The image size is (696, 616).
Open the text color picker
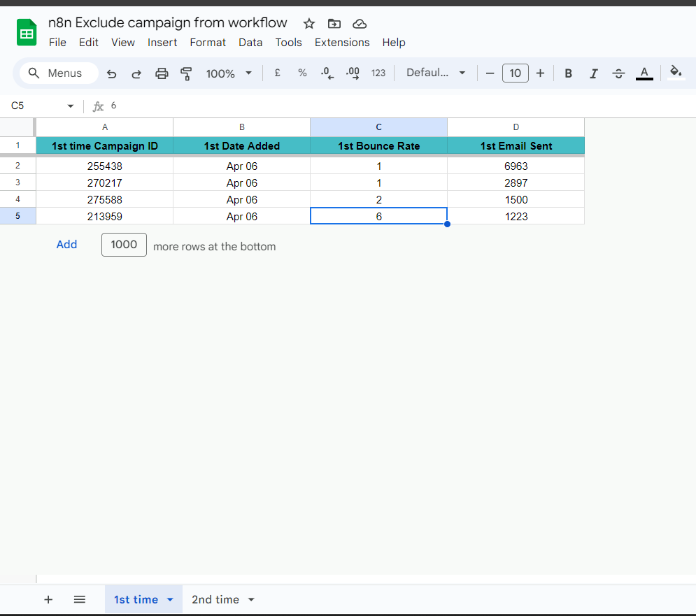point(644,73)
